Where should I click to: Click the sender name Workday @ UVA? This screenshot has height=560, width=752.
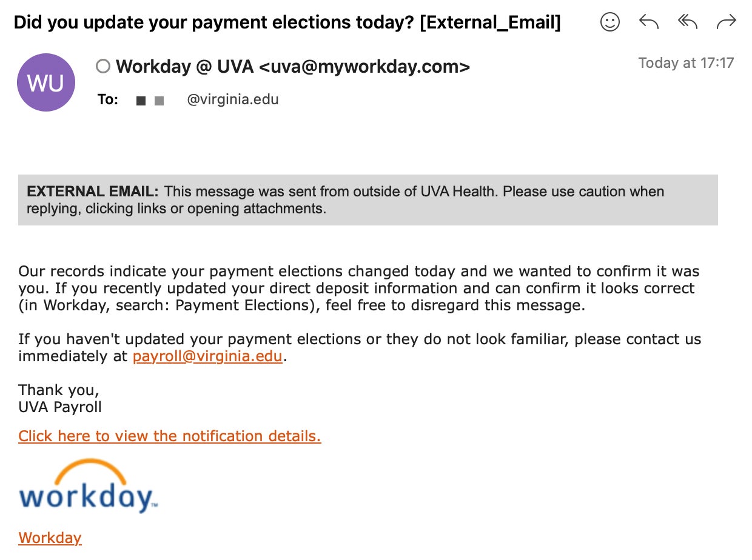(x=184, y=66)
